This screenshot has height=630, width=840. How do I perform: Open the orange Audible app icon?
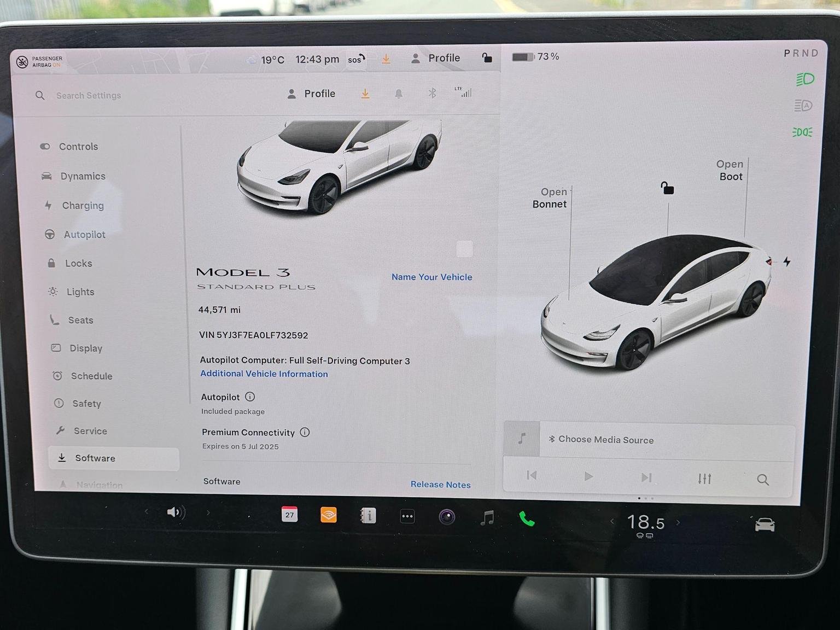click(328, 515)
